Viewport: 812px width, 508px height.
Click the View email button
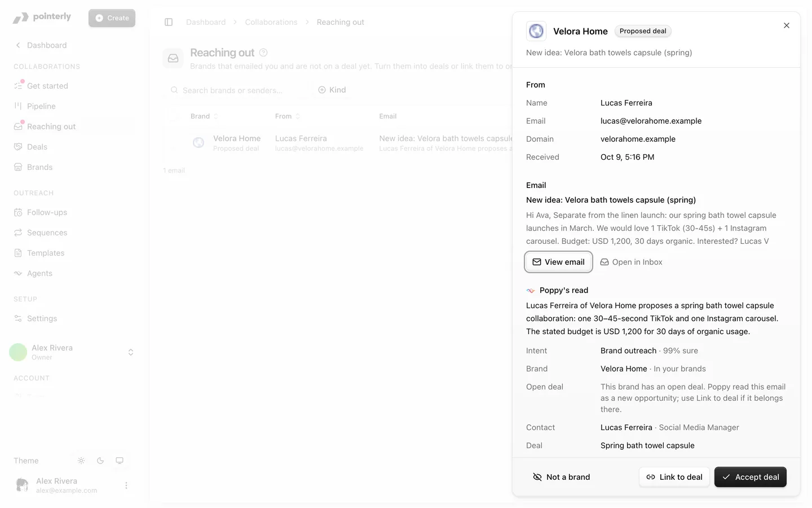coord(559,262)
